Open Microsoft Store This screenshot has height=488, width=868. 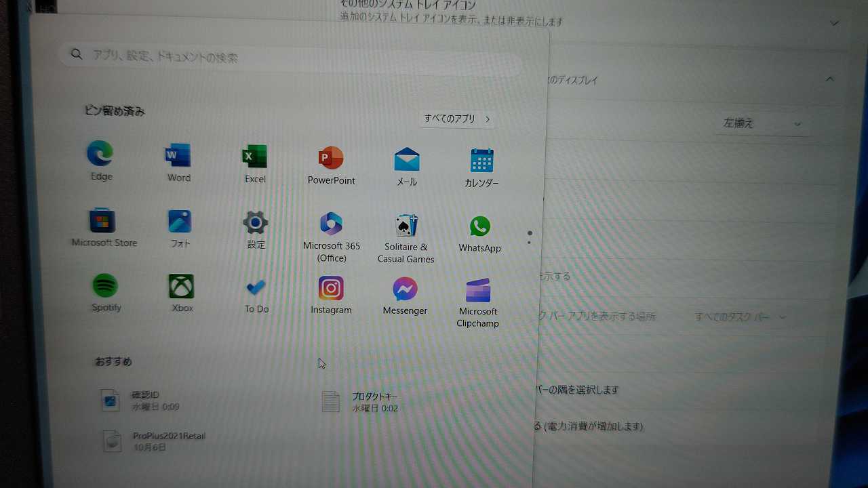tap(104, 228)
